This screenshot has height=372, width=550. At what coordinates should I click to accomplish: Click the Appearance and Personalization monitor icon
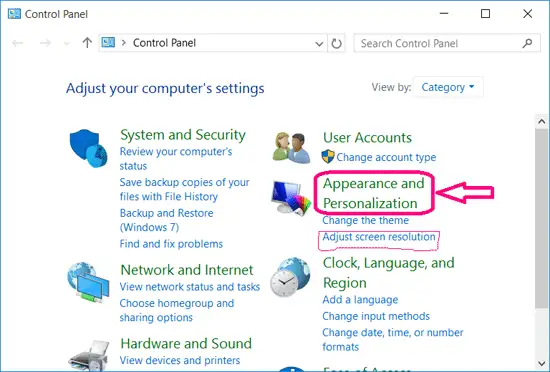pos(291,198)
